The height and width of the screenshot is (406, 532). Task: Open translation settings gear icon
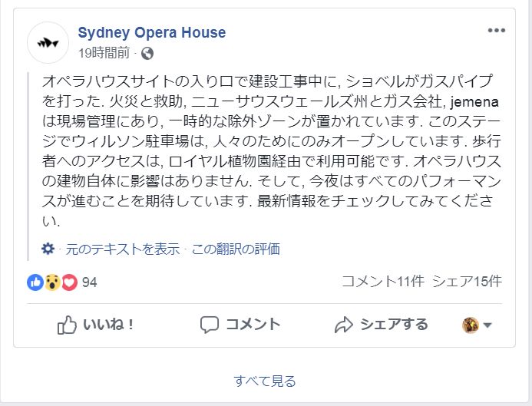point(48,249)
